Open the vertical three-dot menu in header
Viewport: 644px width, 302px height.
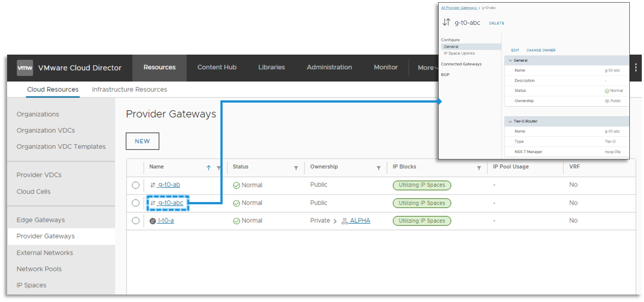(x=636, y=68)
